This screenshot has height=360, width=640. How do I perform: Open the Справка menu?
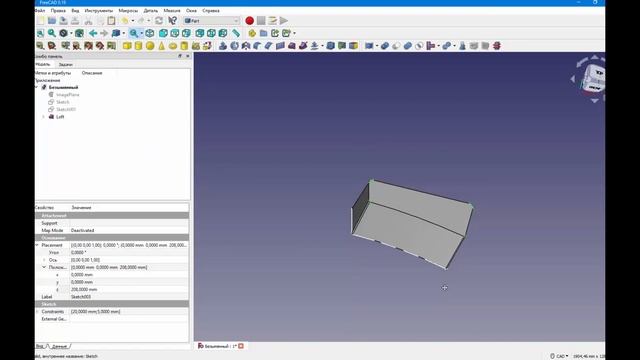(211, 11)
